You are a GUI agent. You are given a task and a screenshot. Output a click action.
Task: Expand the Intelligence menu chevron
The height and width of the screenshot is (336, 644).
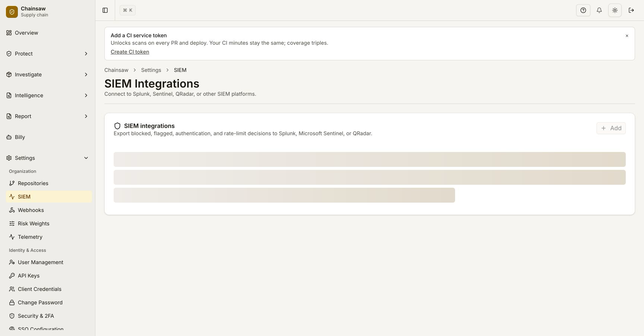pos(86,95)
